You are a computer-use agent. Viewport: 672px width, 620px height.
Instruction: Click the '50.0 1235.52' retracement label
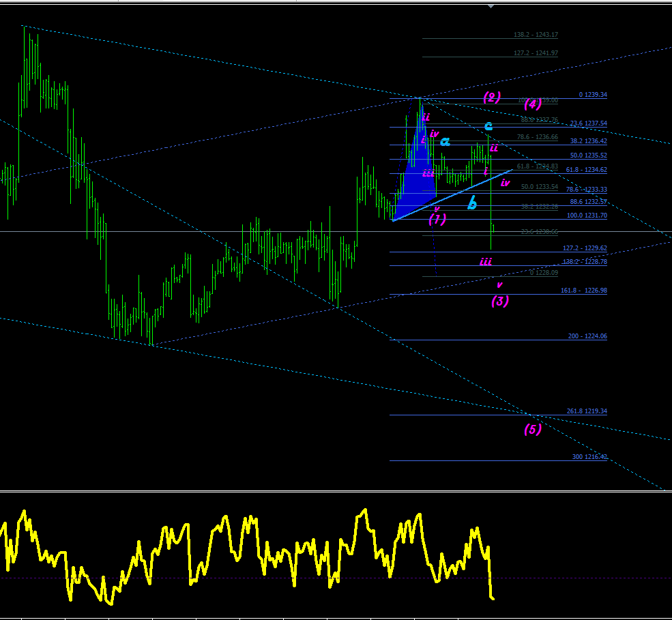589,156
